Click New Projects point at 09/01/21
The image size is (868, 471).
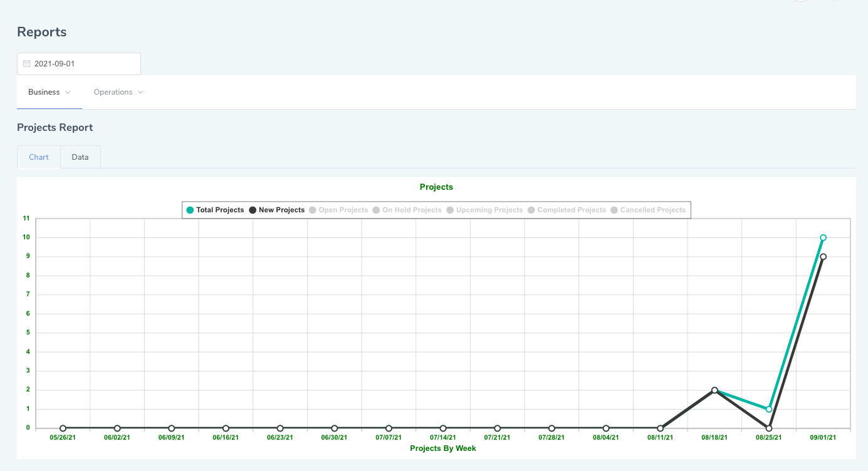(823, 257)
